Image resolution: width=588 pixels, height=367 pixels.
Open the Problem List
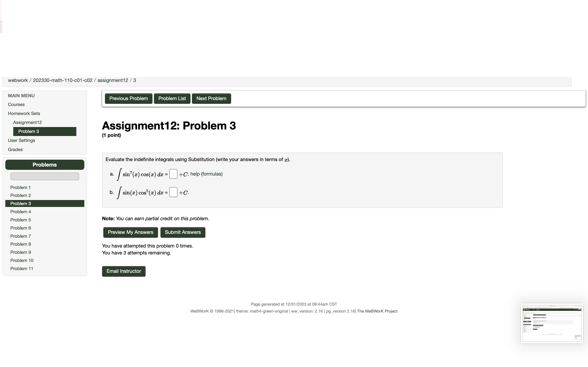pos(172,98)
